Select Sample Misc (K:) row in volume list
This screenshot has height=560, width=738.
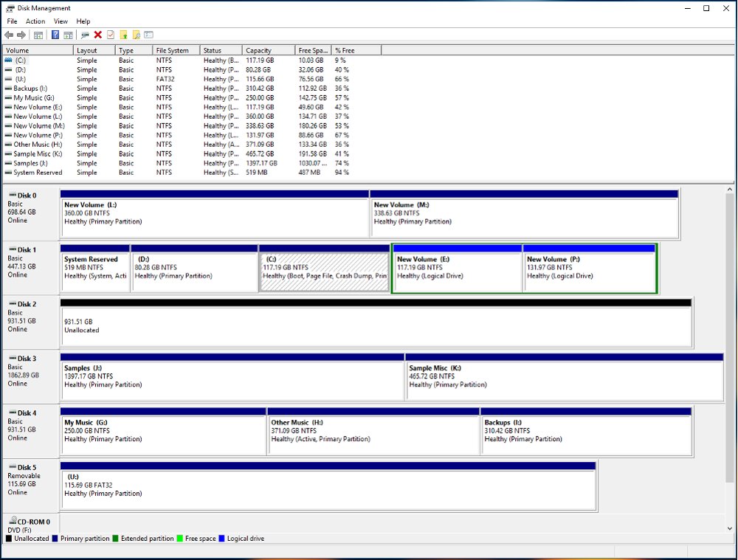(192, 154)
